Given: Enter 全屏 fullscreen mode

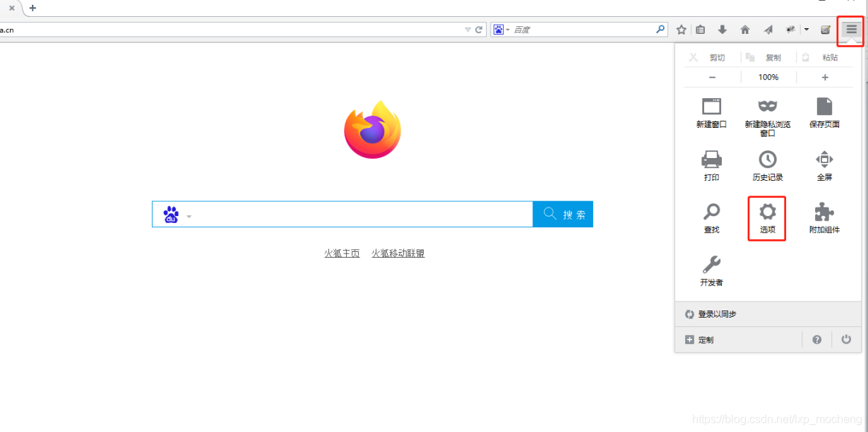Looking at the screenshot, I should pyautogui.click(x=824, y=166).
